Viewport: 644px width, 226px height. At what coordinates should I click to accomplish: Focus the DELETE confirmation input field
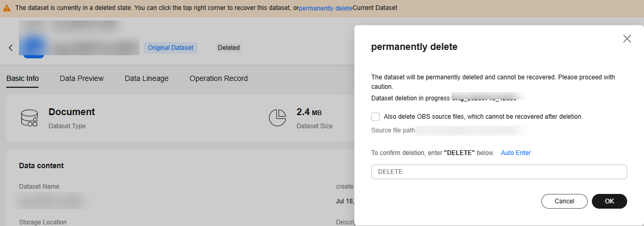(x=499, y=172)
